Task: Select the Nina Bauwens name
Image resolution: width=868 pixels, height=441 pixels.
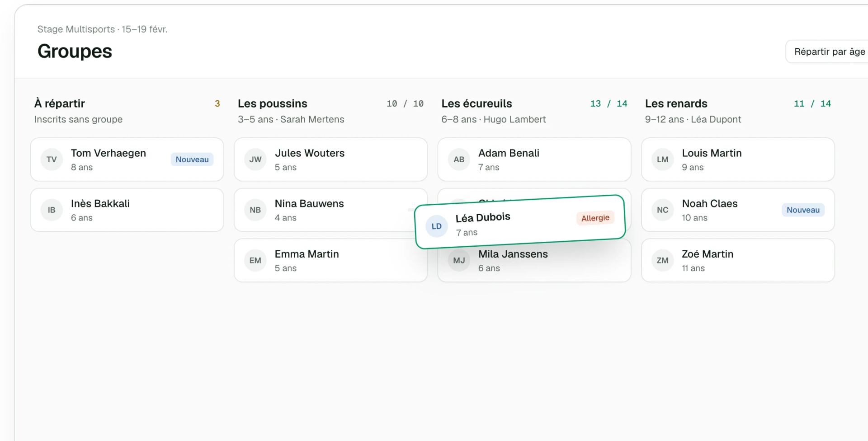Action: coord(309,204)
